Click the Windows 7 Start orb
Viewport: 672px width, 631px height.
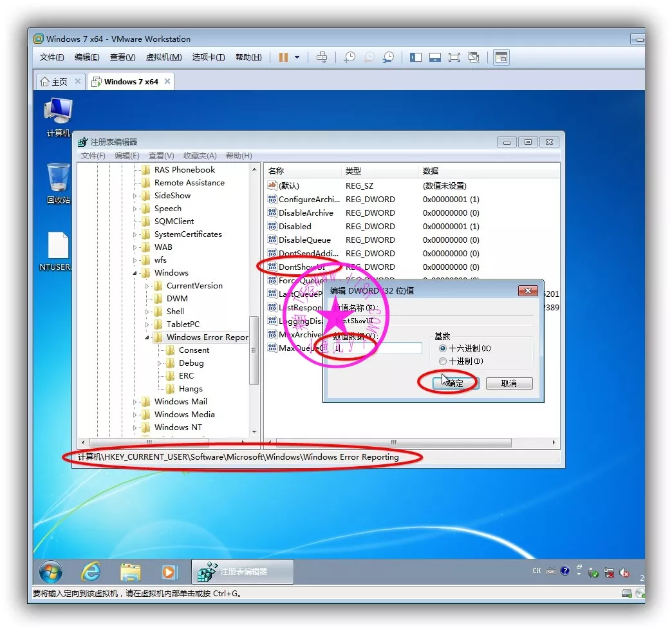51,571
